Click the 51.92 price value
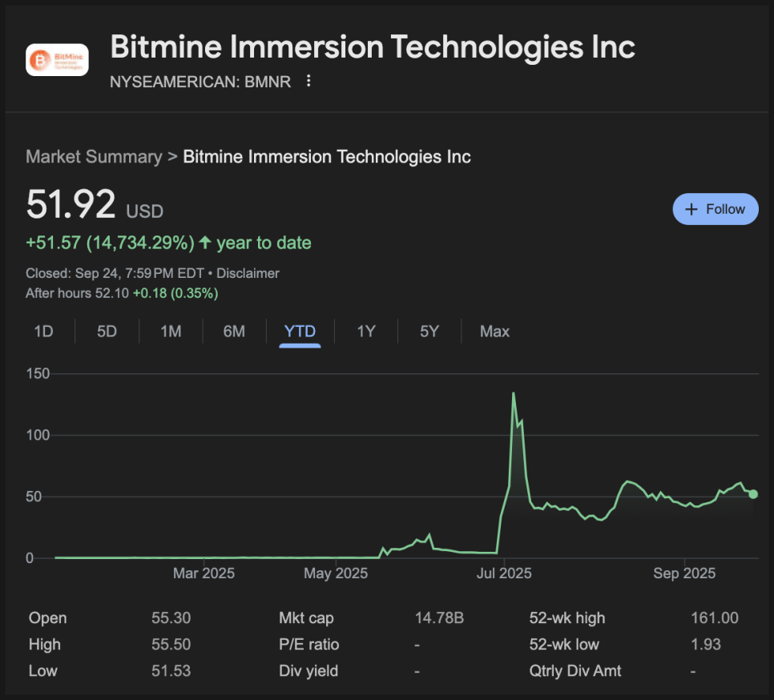This screenshot has width=774, height=700. pyautogui.click(x=71, y=204)
